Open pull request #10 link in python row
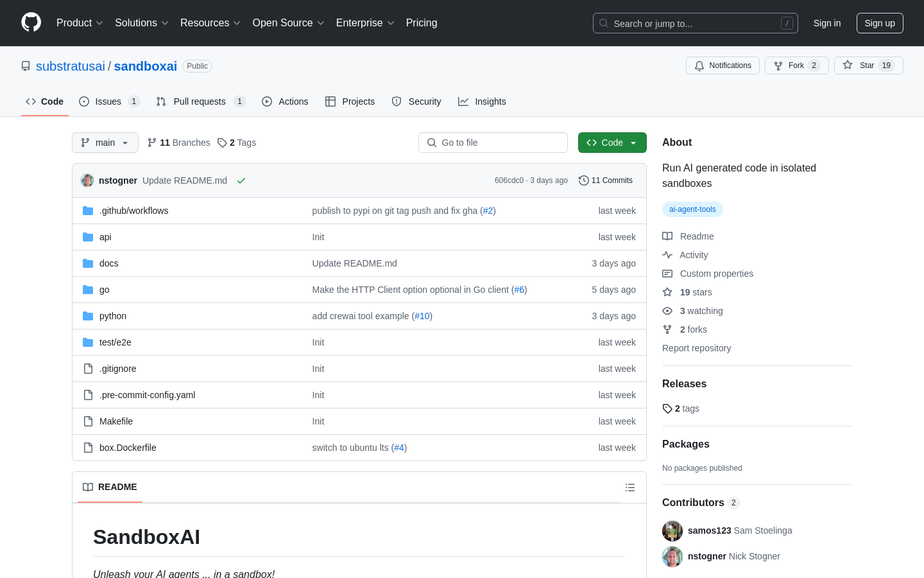Viewport: 924px width, 578px height. point(422,316)
